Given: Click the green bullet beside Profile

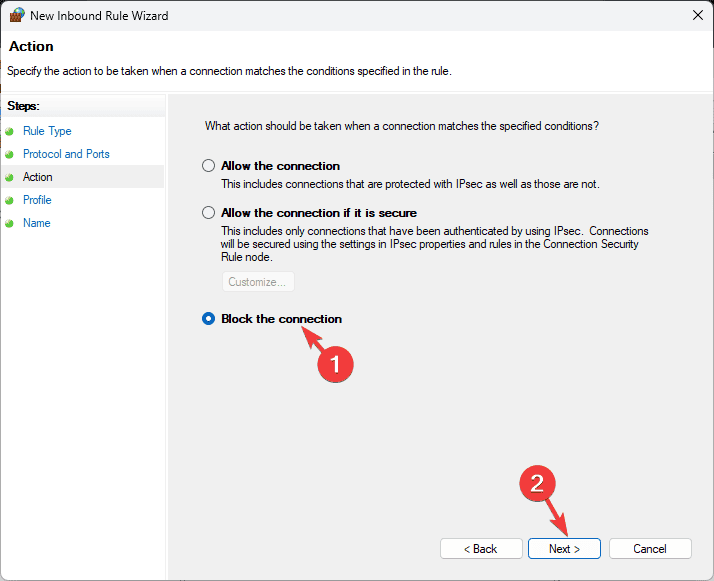Looking at the screenshot, I should tap(10, 200).
